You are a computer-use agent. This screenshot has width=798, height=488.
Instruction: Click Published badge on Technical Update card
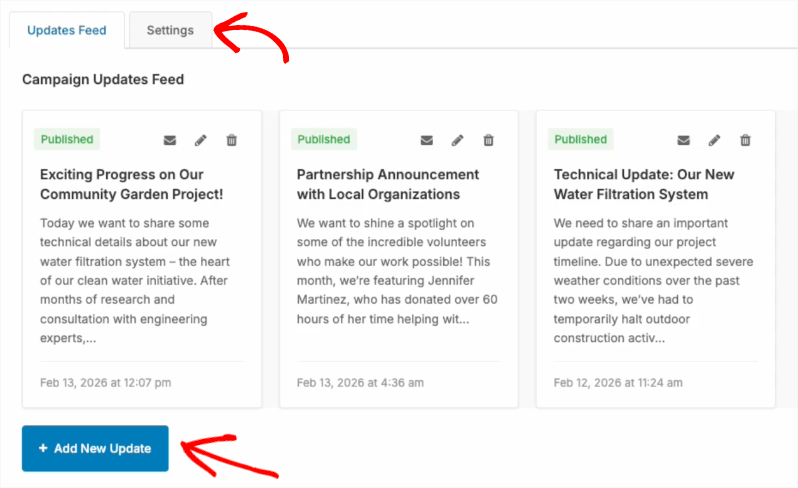click(x=581, y=140)
